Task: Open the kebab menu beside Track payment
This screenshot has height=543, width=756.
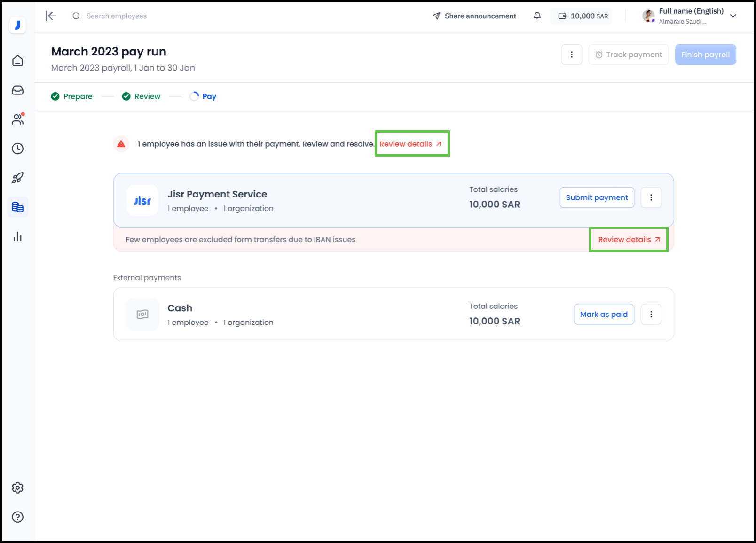Action: [x=571, y=55]
